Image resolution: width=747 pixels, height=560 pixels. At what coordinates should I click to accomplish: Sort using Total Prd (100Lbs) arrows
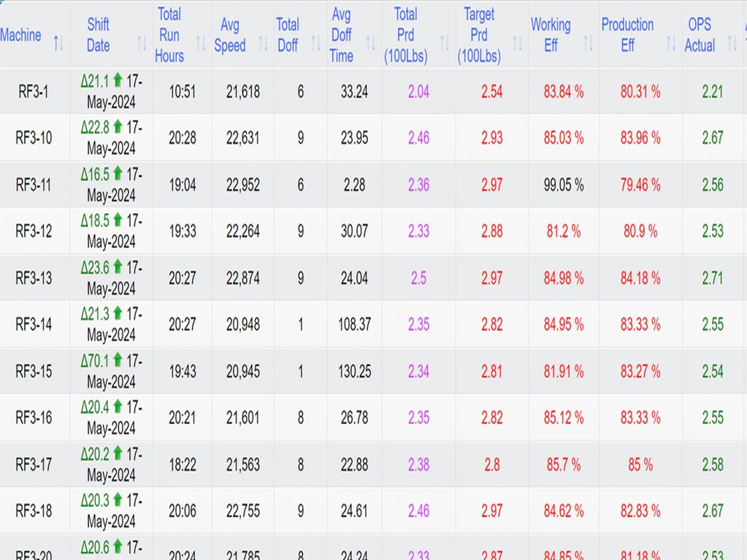[x=443, y=44]
